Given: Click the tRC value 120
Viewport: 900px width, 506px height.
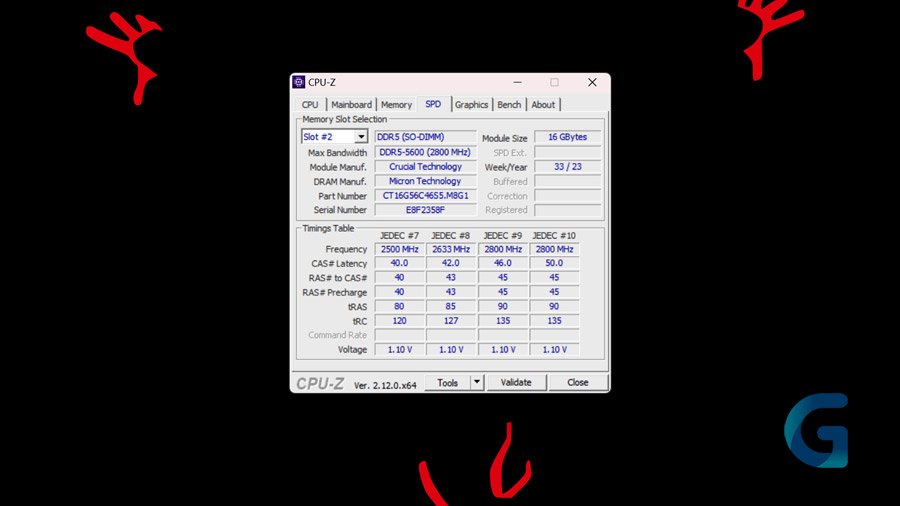Looking at the screenshot, I should (399, 321).
